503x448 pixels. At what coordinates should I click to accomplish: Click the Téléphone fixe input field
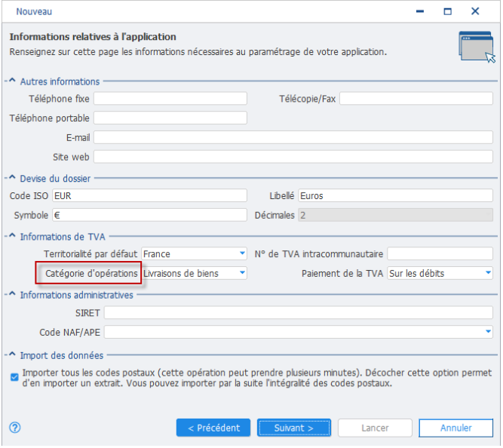click(x=170, y=99)
